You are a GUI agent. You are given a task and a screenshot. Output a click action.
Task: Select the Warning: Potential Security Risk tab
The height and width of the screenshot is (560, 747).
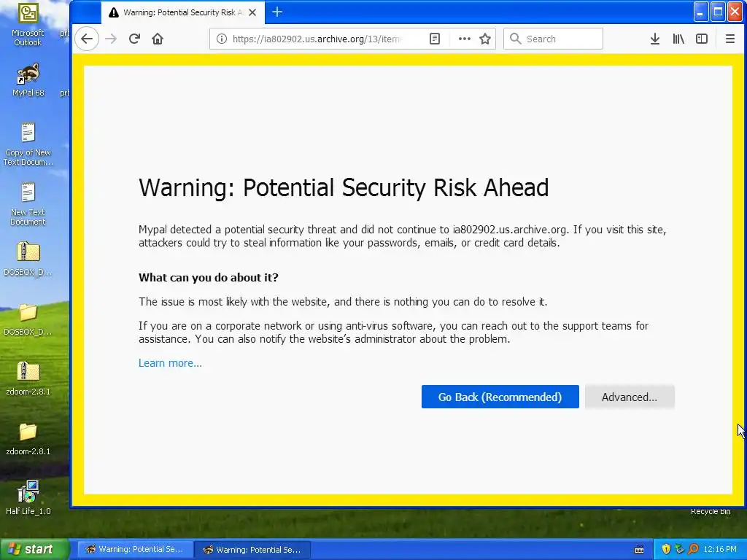coord(182,12)
